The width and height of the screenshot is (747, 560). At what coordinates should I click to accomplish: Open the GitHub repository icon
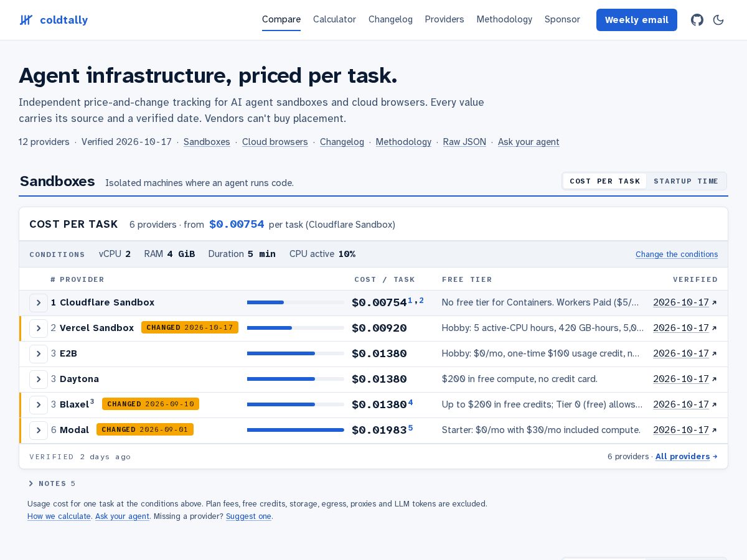697,20
